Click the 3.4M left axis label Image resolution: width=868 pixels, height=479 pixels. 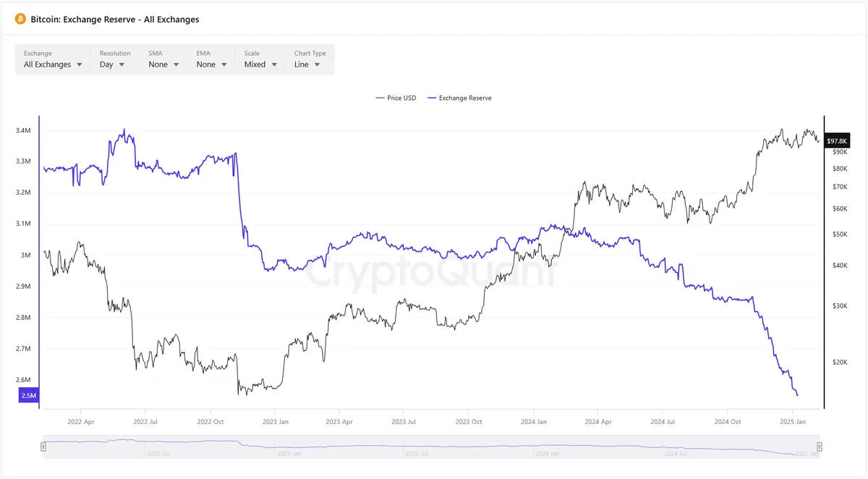pyautogui.click(x=22, y=130)
